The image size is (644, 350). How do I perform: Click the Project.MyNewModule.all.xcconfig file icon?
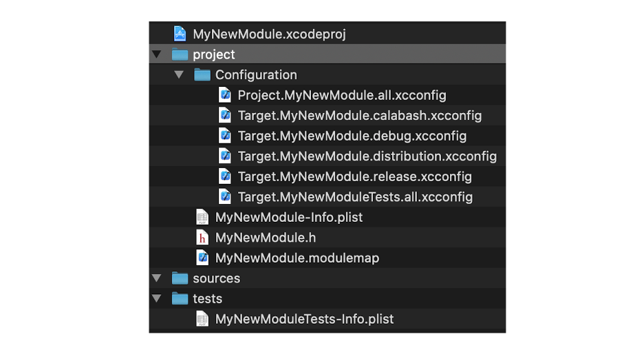[225, 95]
